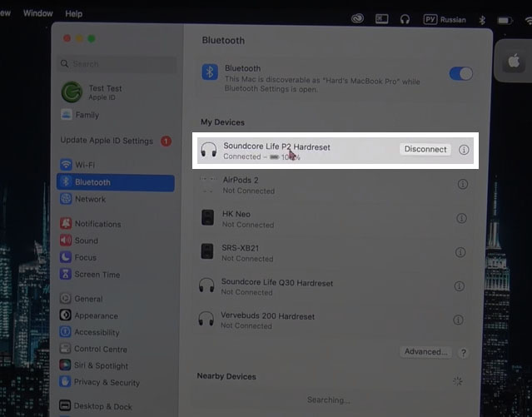Open Appearance settings

tap(89, 315)
